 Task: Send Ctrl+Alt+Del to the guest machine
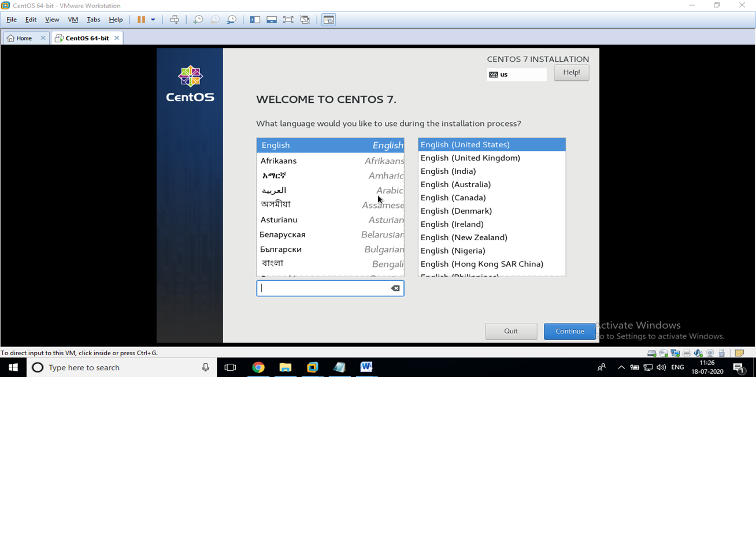coord(174,19)
